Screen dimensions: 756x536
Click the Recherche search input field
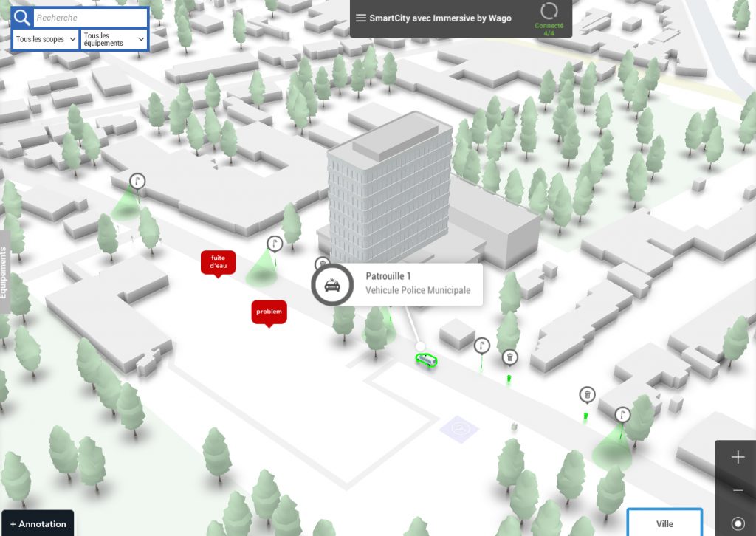coord(90,18)
